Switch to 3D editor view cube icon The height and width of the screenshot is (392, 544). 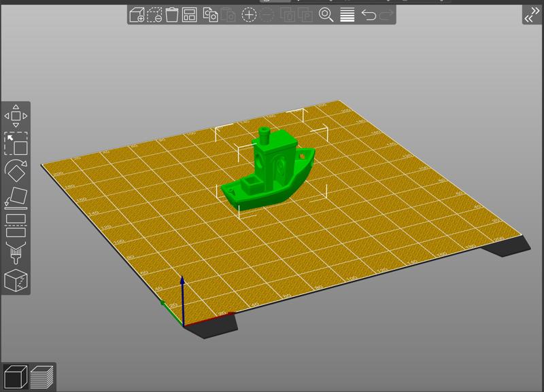(15, 377)
